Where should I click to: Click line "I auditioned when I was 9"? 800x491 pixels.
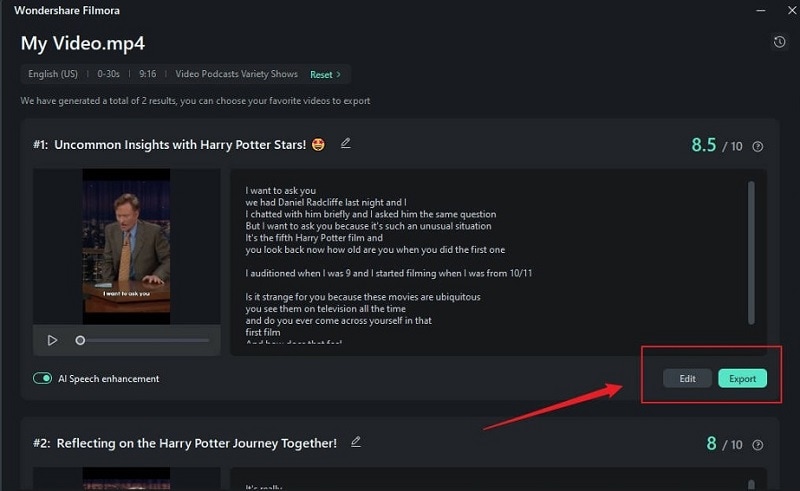point(299,273)
